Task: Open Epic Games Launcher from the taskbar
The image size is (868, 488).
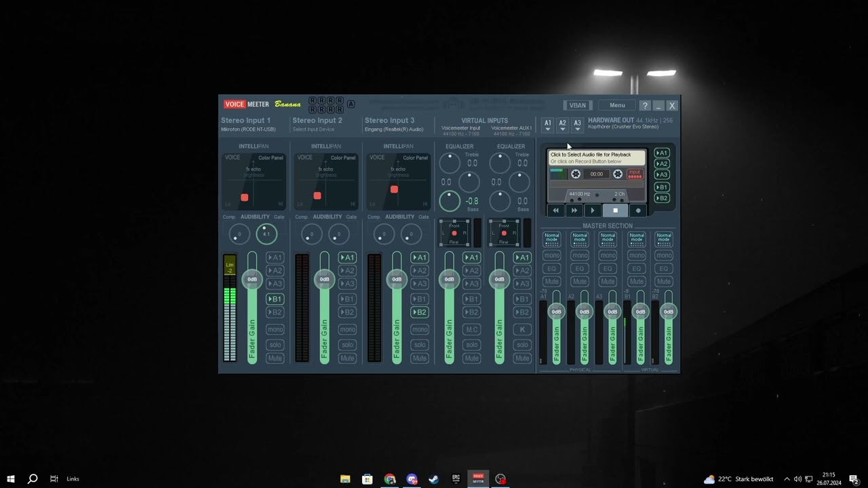Action: coord(456,479)
